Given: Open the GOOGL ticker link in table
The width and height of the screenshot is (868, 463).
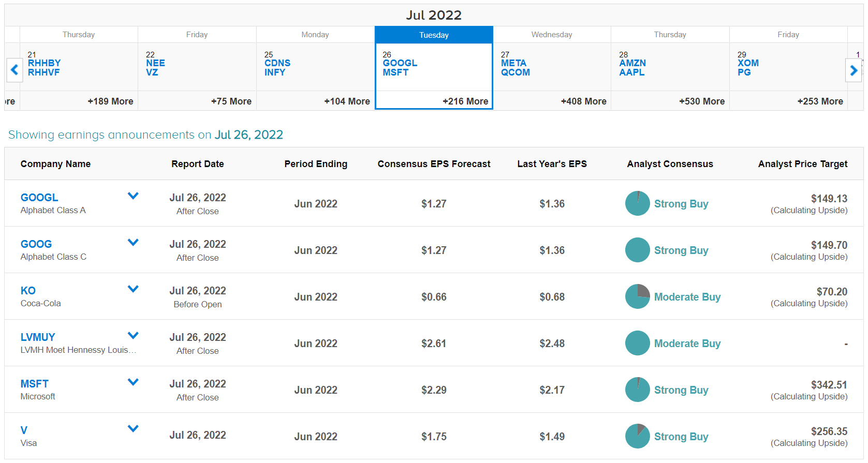Looking at the screenshot, I should click(39, 198).
